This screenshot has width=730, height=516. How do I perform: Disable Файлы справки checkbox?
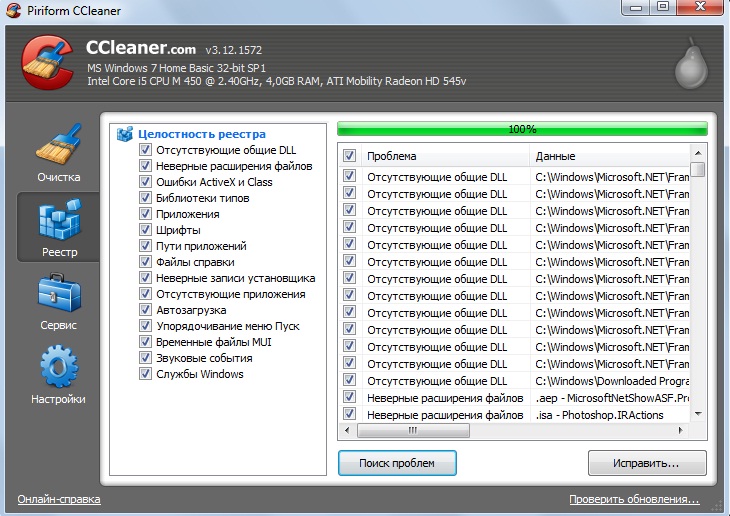(x=145, y=262)
